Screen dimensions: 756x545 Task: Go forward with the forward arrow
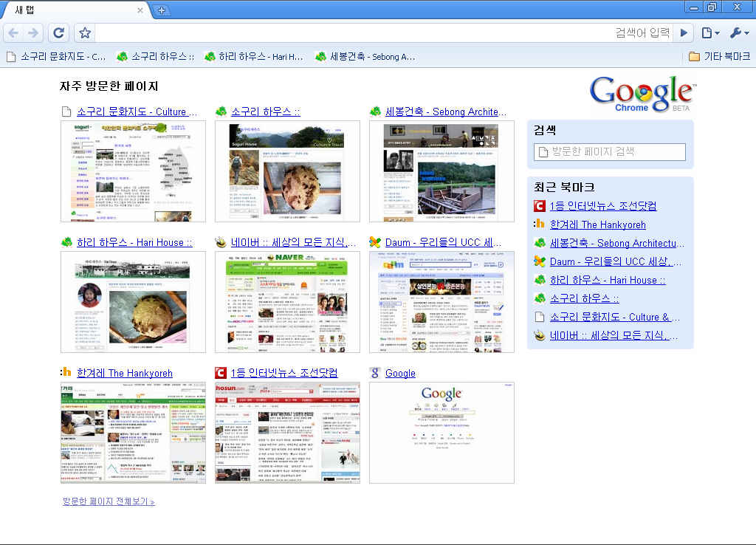pos(33,32)
